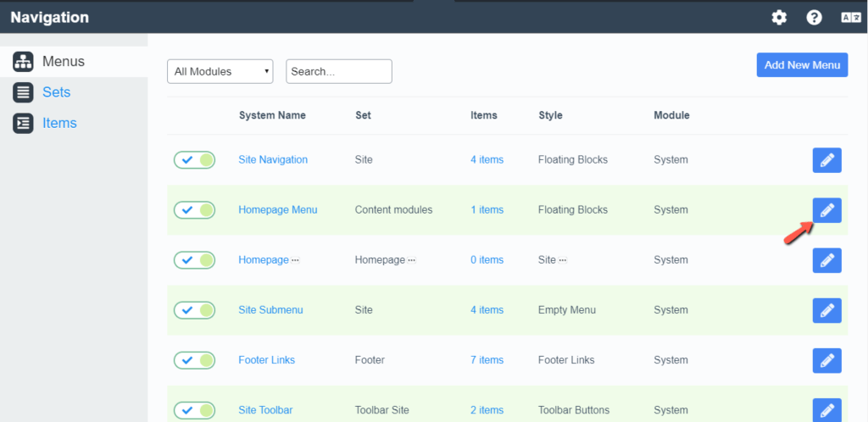The image size is (868, 422).
Task: Switch off the Footer Links toggle
Action: click(x=195, y=360)
